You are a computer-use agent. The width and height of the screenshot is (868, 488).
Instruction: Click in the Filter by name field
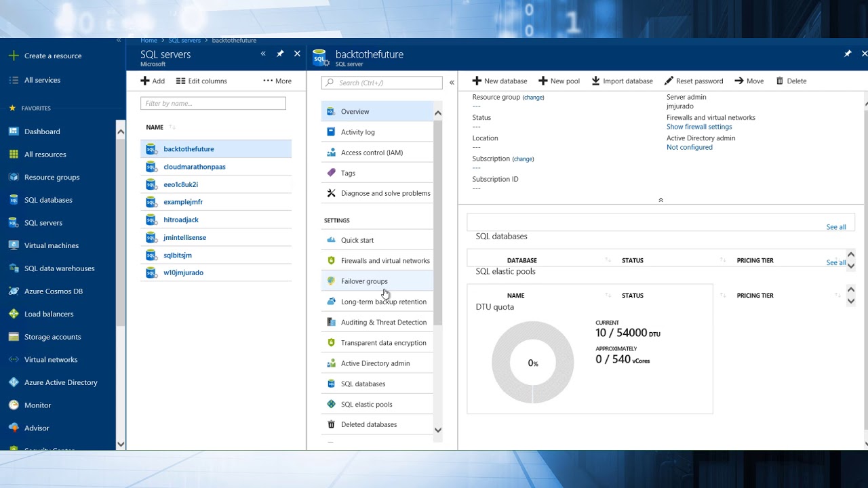pos(213,103)
